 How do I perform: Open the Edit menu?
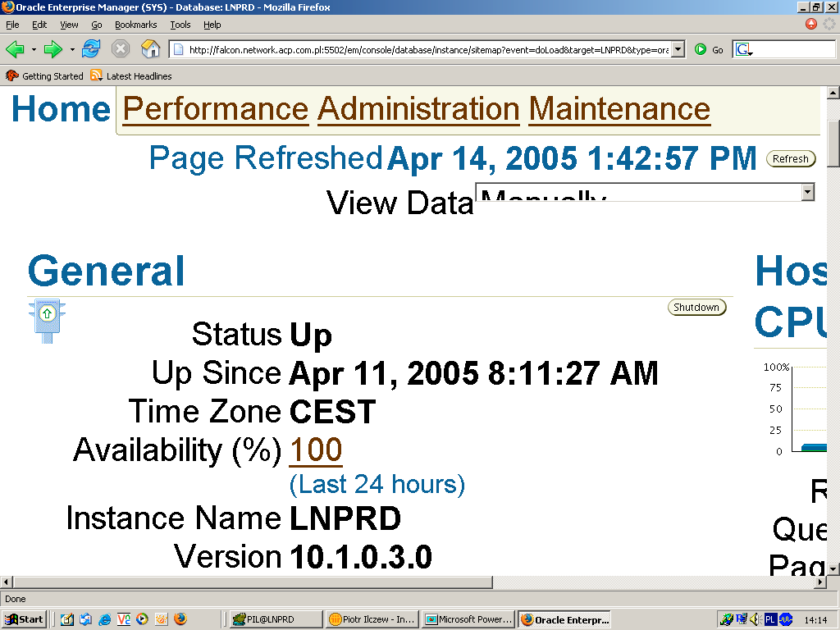point(39,25)
